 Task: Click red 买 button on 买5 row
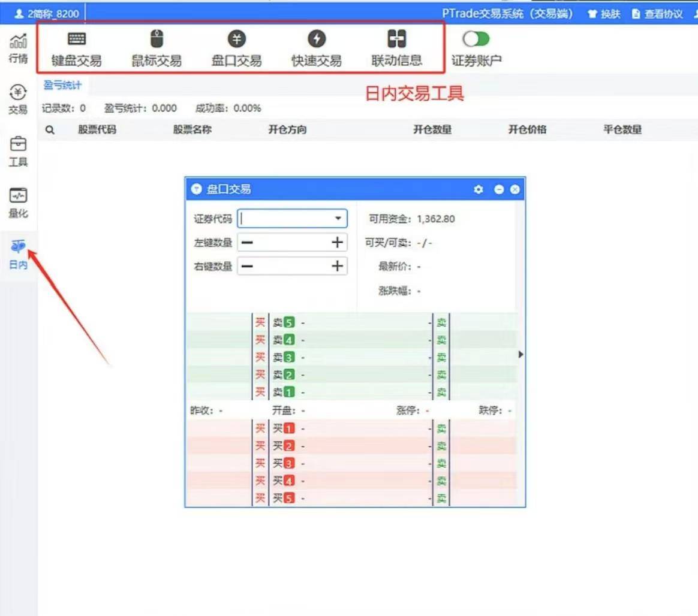coord(260,498)
